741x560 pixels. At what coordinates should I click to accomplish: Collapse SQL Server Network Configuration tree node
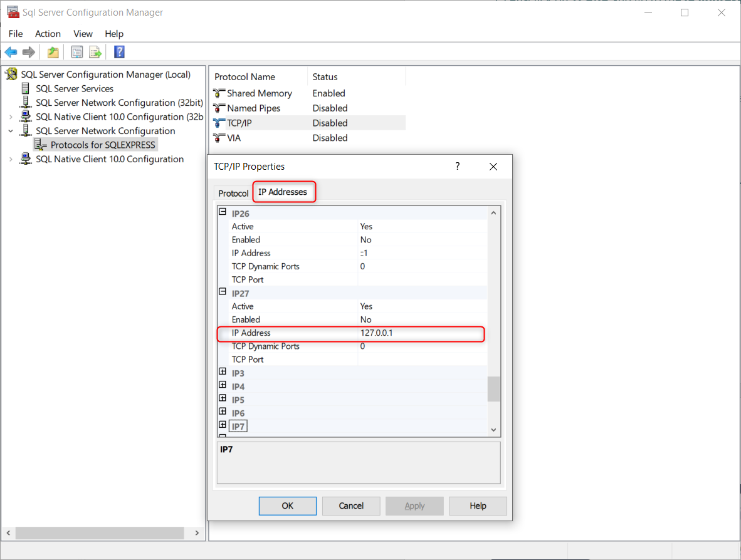point(11,131)
